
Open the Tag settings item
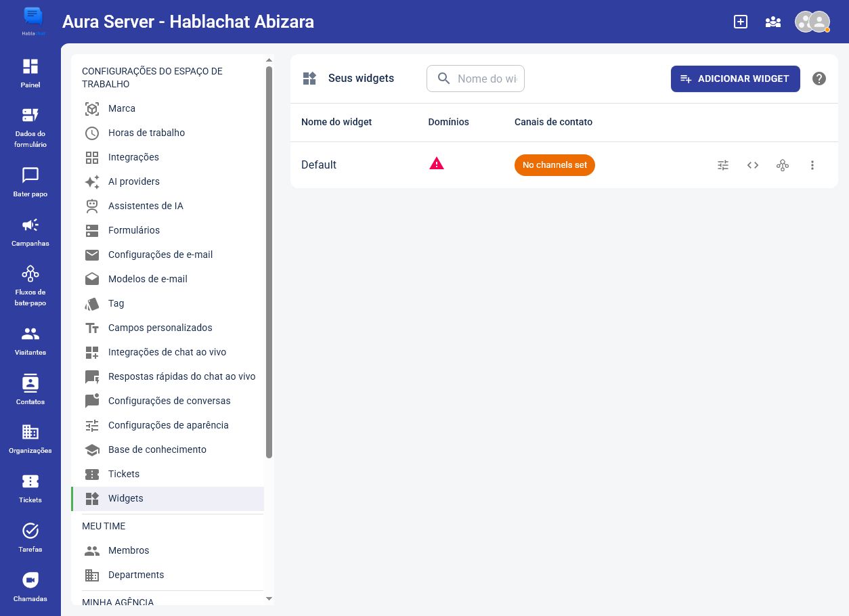click(x=168, y=303)
